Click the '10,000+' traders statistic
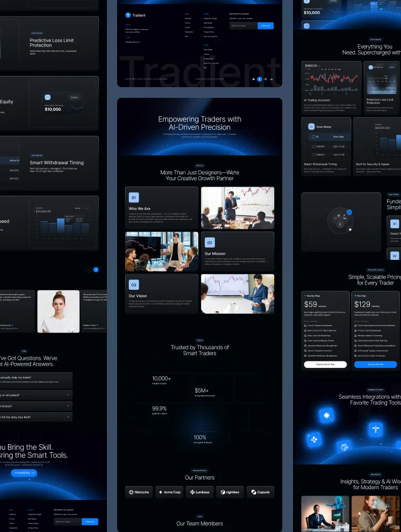 pyautogui.click(x=161, y=379)
